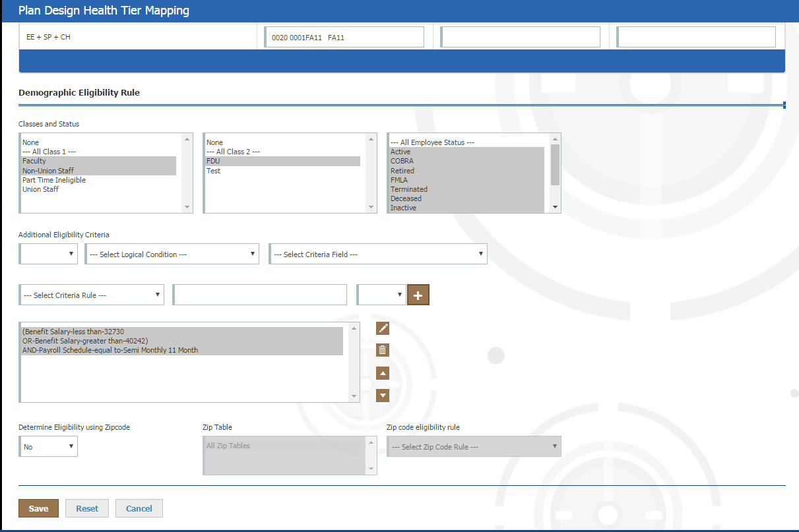Select COBRA in employee status list
This screenshot has height=532, width=799.
tap(402, 162)
